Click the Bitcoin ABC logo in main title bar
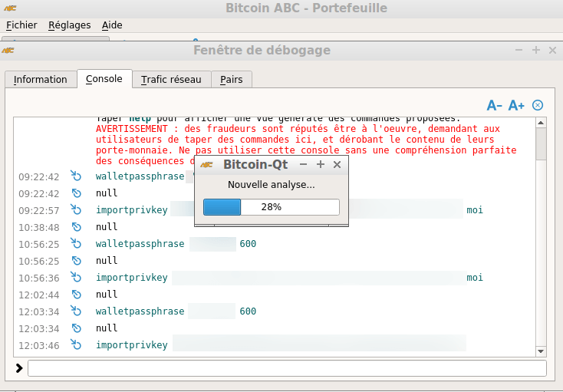This screenshot has width=563, height=392. pyautogui.click(x=10, y=8)
